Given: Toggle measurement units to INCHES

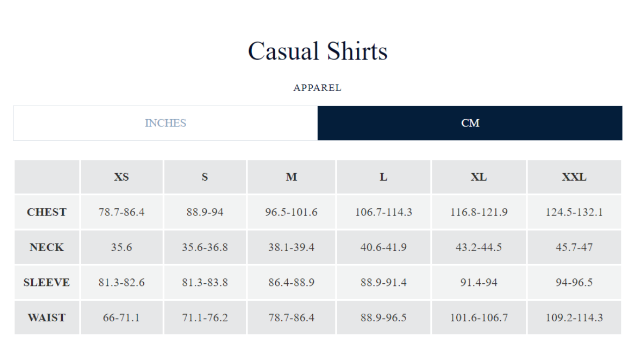Looking at the screenshot, I should click(165, 123).
